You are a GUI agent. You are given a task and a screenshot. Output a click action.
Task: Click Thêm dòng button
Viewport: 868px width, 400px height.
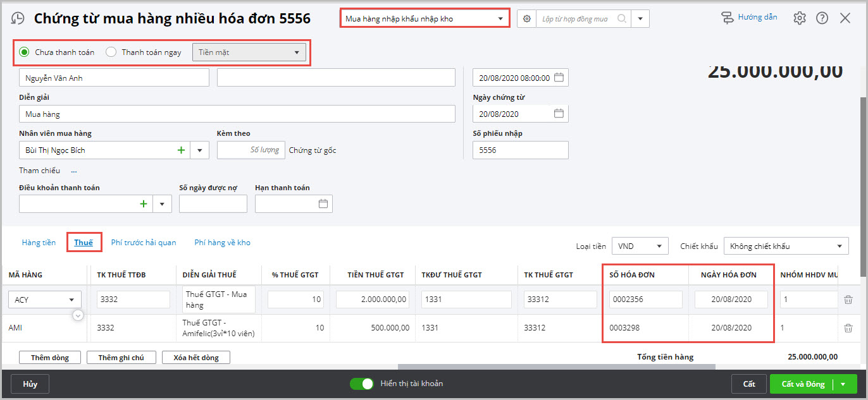point(50,358)
